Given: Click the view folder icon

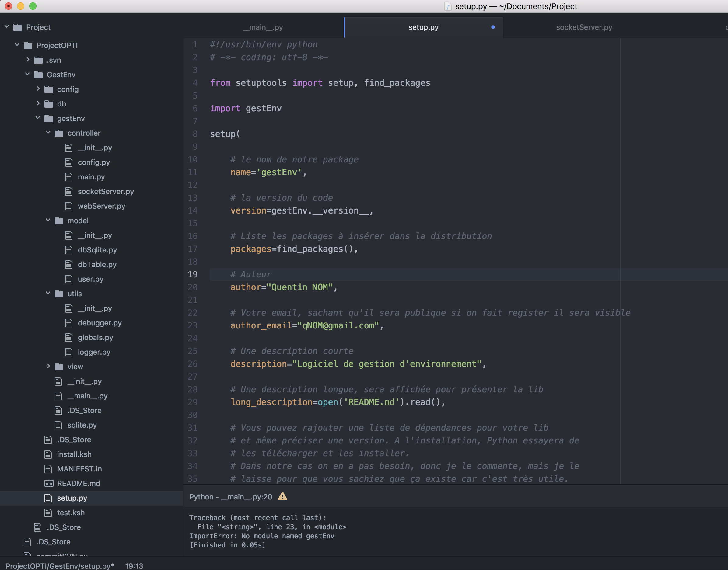Looking at the screenshot, I should tap(59, 367).
